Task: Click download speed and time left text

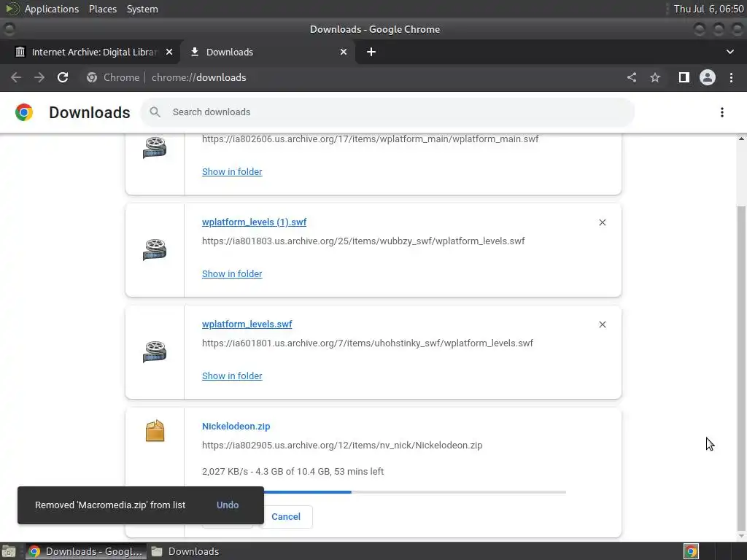Action: point(293,472)
